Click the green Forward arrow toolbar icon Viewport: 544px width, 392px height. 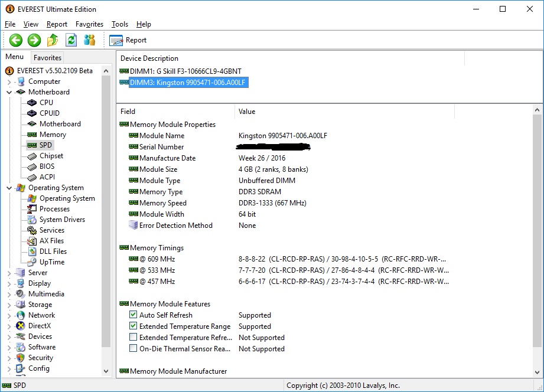34,40
